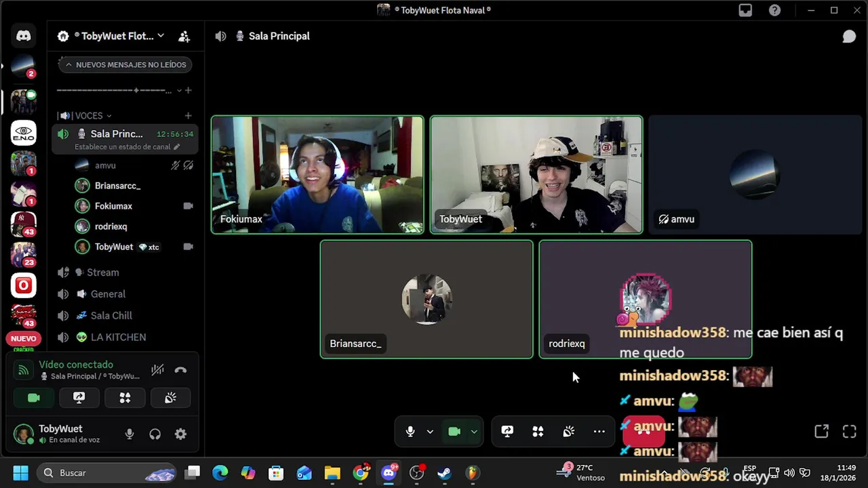Click the Buscar taskbar search field
Image resolution: width=868 pixels, height=488 pixels.
coord(106,473)
